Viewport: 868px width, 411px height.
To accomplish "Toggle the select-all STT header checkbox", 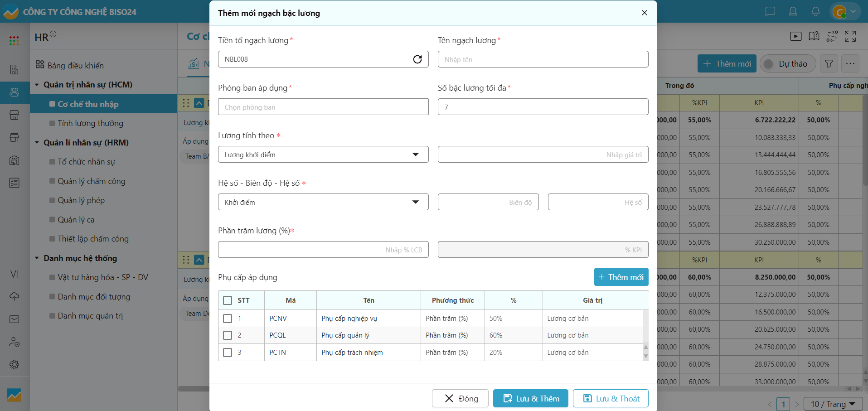I will (228, 300).
